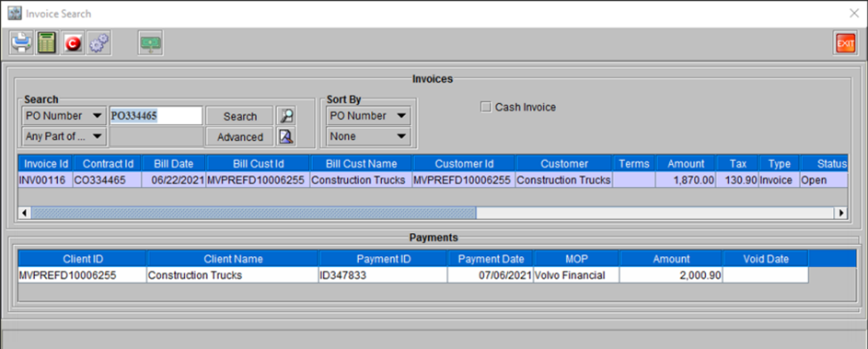Click the Invoices Amount column header
The height and width of the screenshot is (349, 868).
[686, 164]
